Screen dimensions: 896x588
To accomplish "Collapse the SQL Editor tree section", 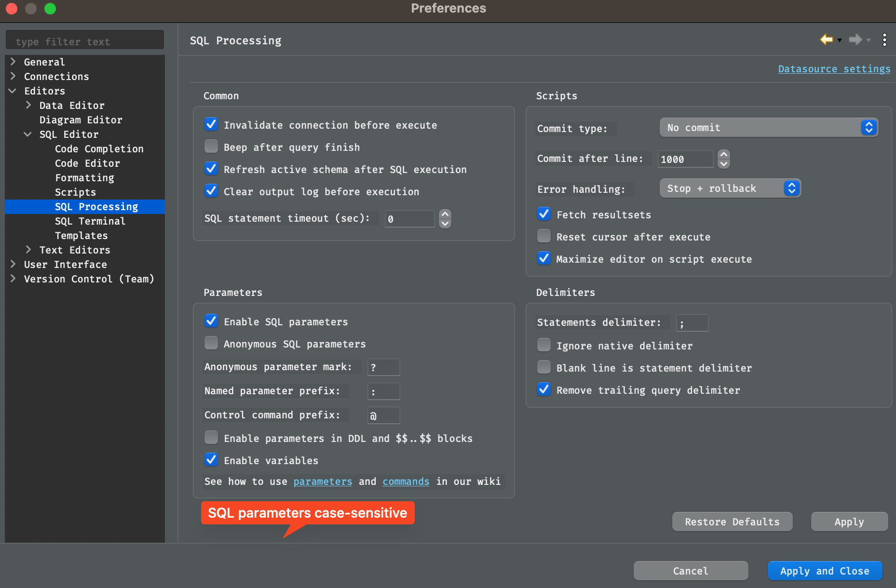I will click(x=27, y=134).
